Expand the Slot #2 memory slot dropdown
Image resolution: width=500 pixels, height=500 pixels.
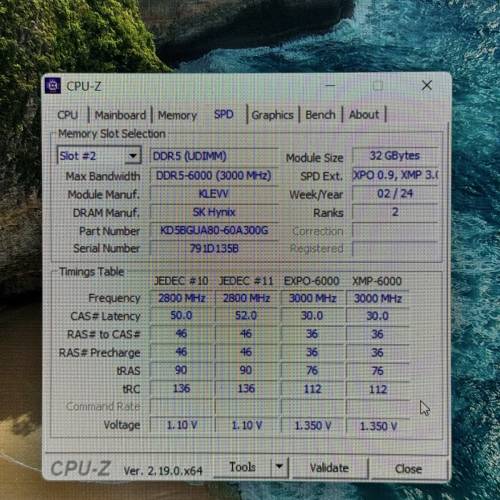pos(133,156)
